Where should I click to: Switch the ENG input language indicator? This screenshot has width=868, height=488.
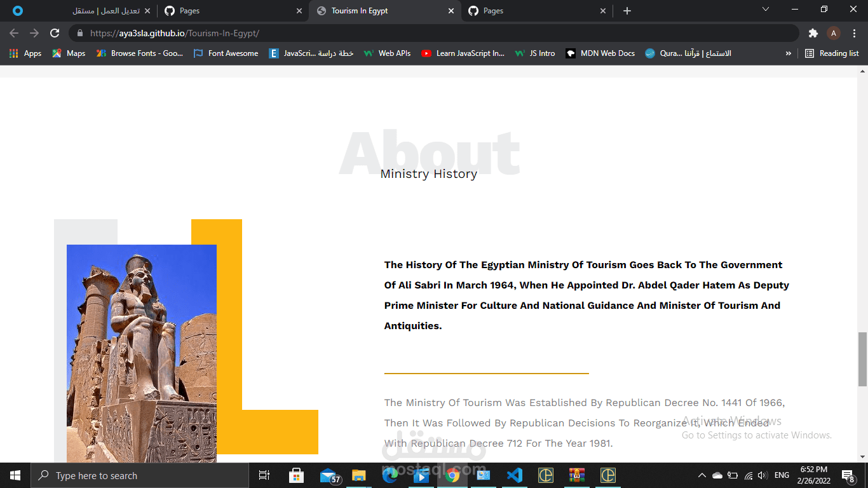[x=782, y=475]
